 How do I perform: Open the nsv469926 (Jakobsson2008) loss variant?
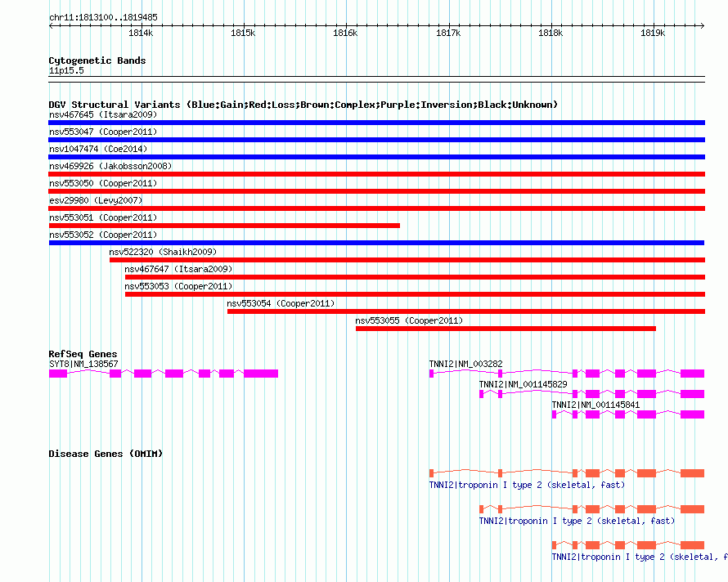(376, 174)
